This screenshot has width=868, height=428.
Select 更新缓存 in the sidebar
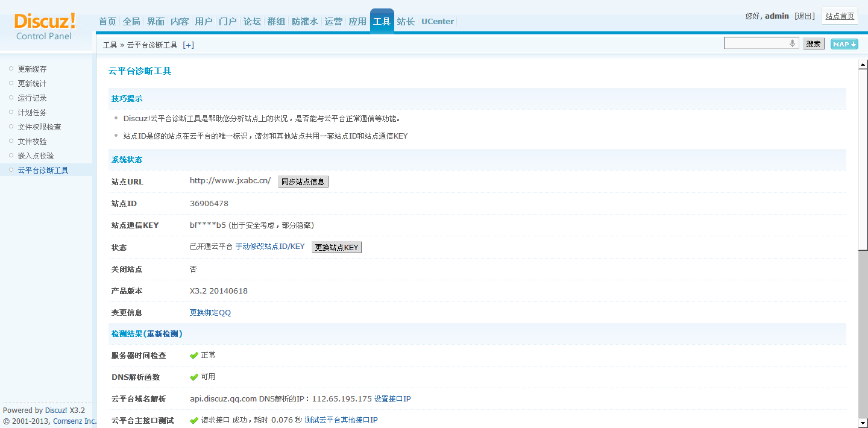pos(32,69)
